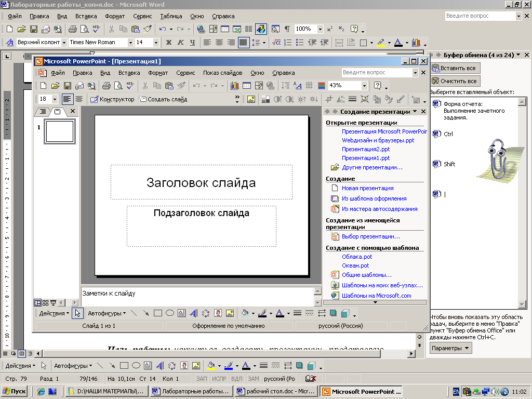532x399 pixels.
Task: Open 'Параметры' dropdown in clipboard pane
Action: (451, 348)
